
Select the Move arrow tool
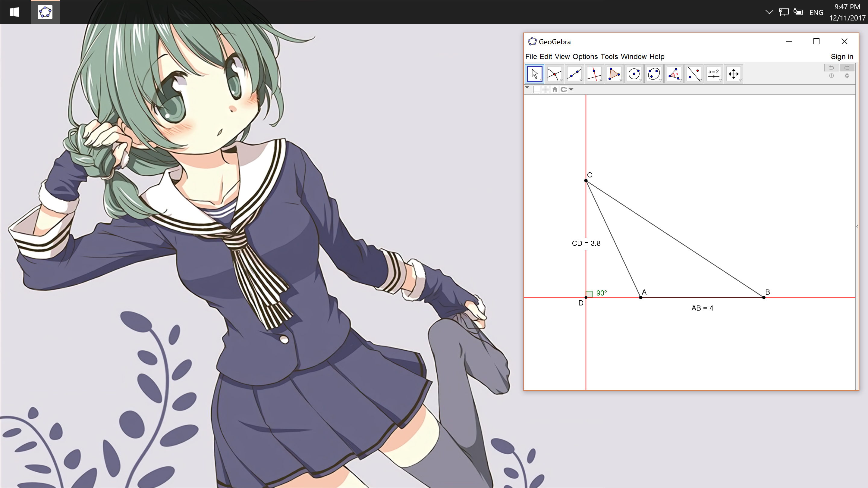point(534,74)
